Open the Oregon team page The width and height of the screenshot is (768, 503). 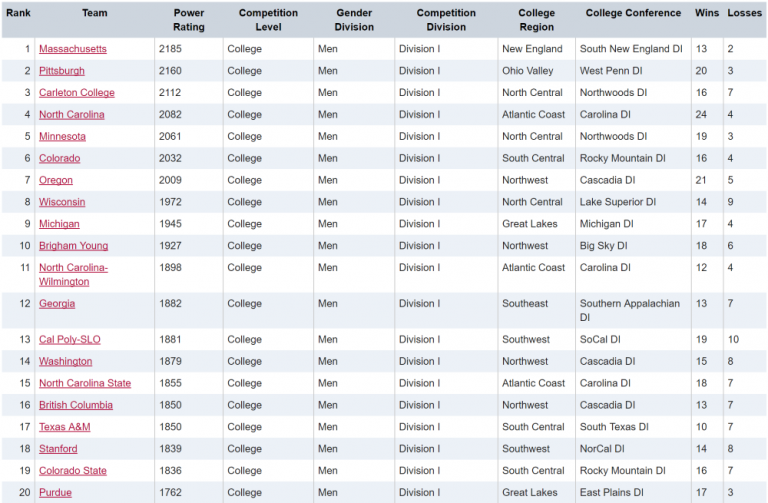click(x=55, y=181)
